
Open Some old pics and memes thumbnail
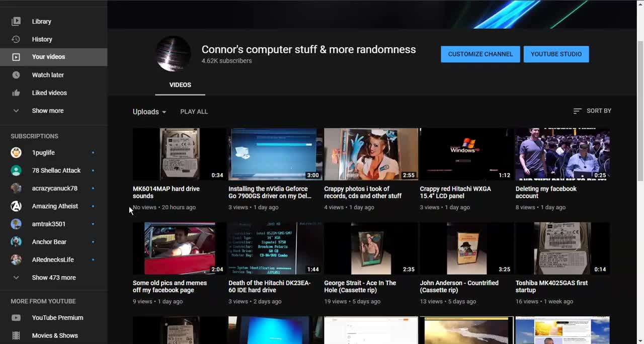coord(180,248)
